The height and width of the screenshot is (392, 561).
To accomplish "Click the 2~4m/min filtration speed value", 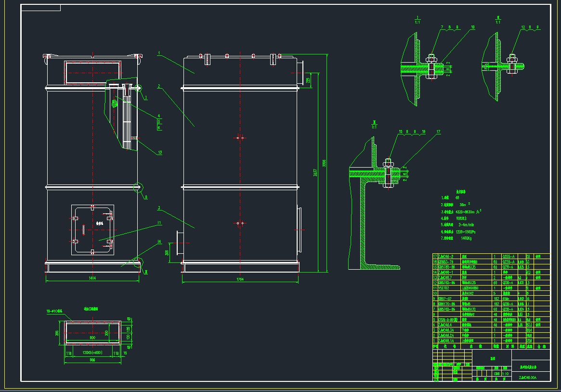I will click(x=466, y=225).
